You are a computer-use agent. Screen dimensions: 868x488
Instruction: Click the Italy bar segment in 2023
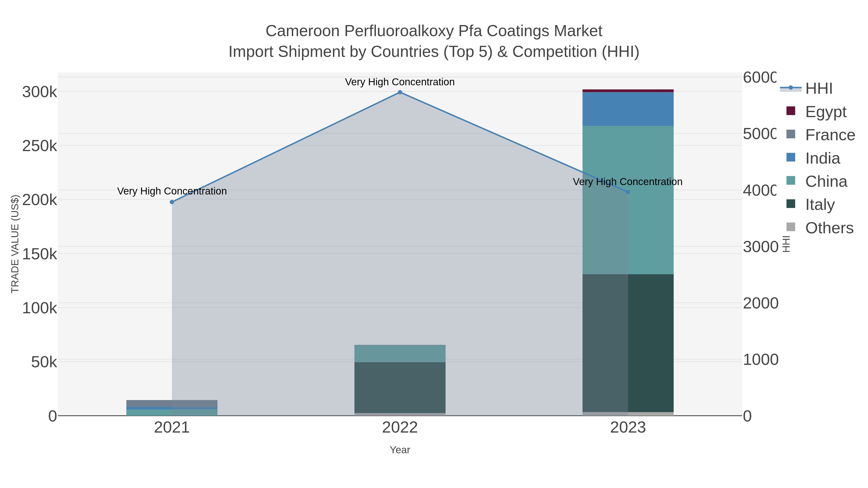coord(628,343)
